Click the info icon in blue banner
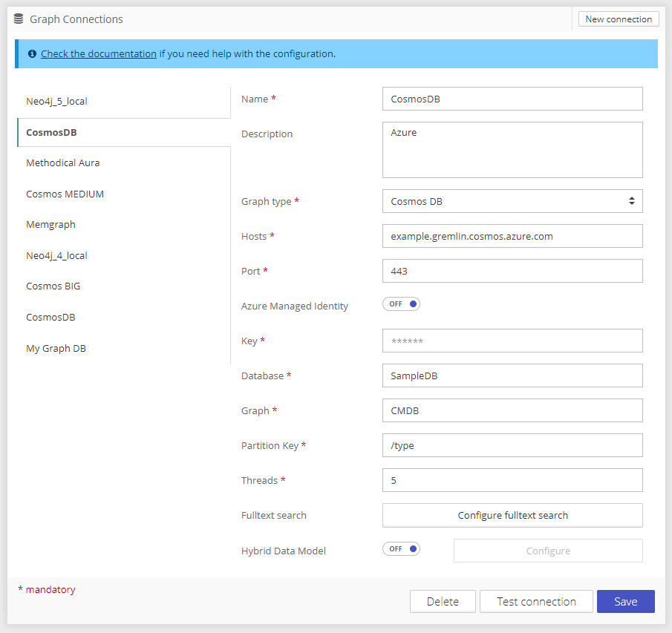The width and height of the screenshot is (672, 633). tap(32, 54)
